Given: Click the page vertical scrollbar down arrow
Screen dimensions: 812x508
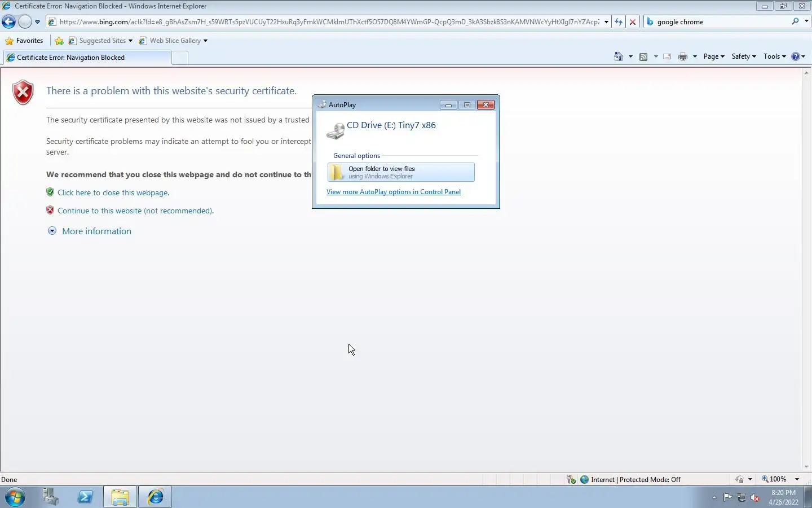Looking at the screenshot, I should click(806, 467).
